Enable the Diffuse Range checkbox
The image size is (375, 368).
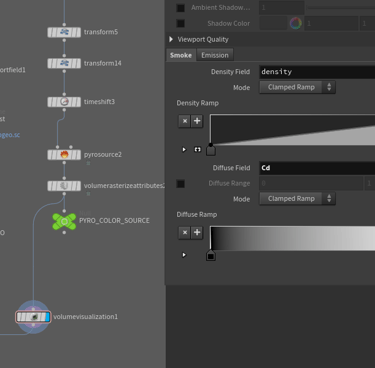(180, 184)
